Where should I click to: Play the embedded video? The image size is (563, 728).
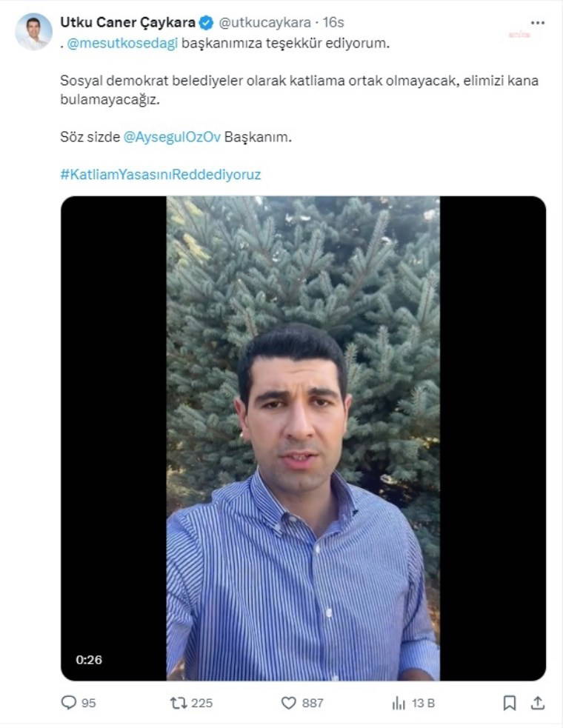click(303, 438)
